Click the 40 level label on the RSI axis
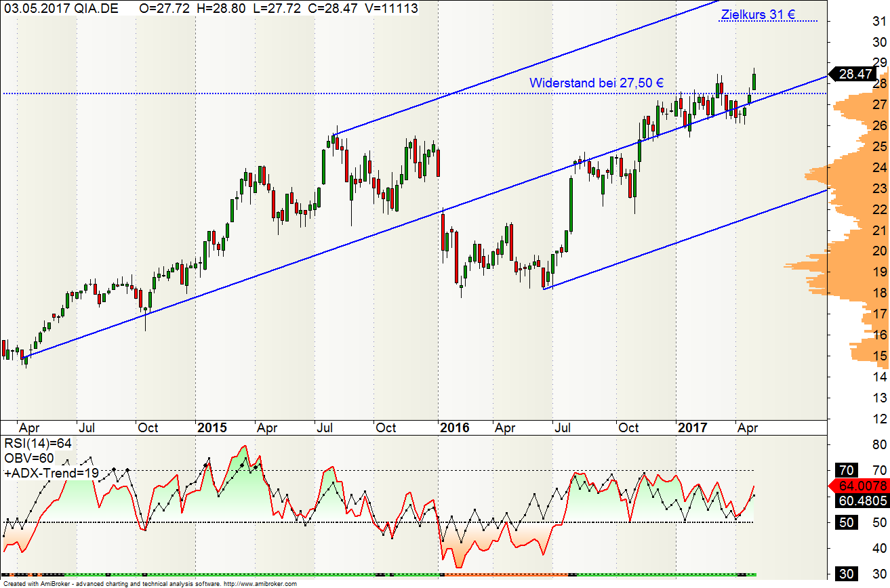Image resolution: width=890 pixels, height=588 pixels. (x=879, y=548)
